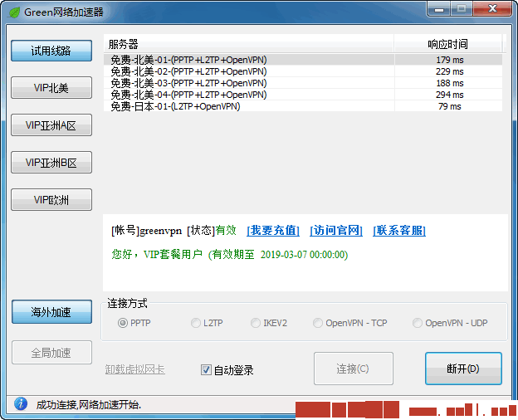The height and width of the screenshot is (420, 518).
Task: Click the 2019-03-07 expiry date text
Action: point(284,255)
